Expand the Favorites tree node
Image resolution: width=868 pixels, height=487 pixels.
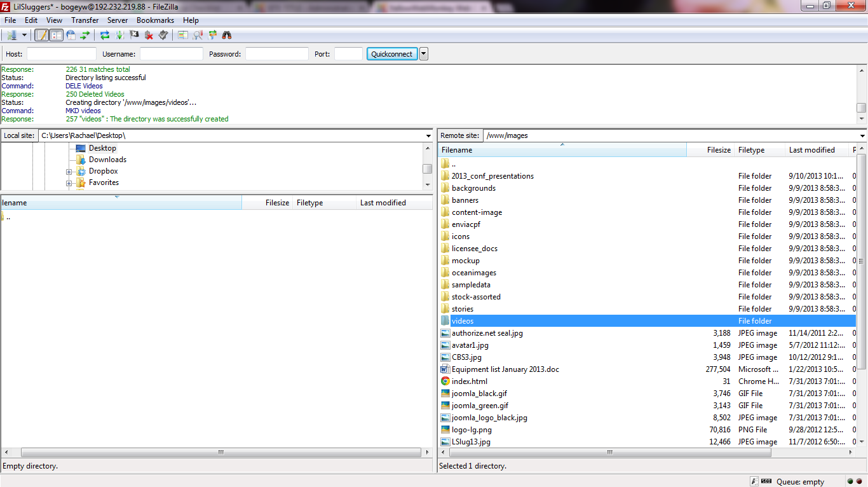[x=69, y=183]
